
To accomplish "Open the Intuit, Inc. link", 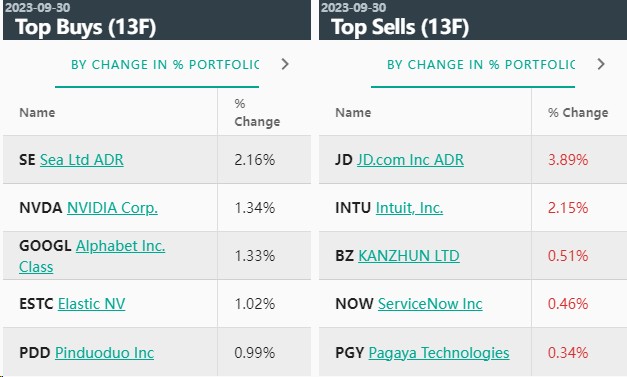I will point(409,208).
